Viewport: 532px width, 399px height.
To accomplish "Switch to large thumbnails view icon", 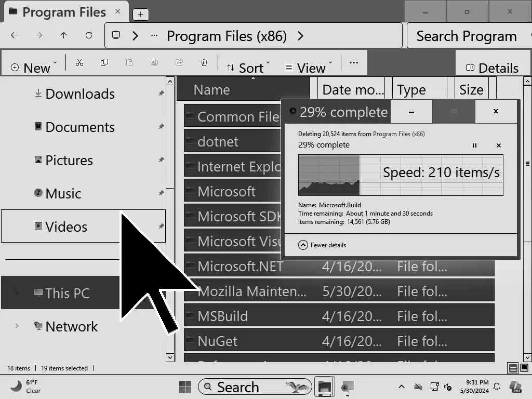I will (x=524, y=368).
